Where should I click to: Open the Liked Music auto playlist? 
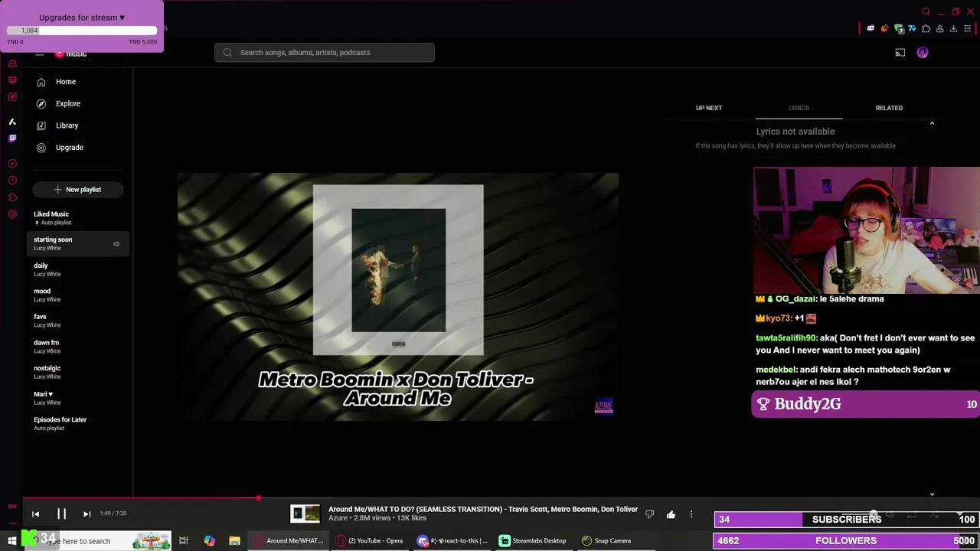pyautogui.click(x=77, y=218)
